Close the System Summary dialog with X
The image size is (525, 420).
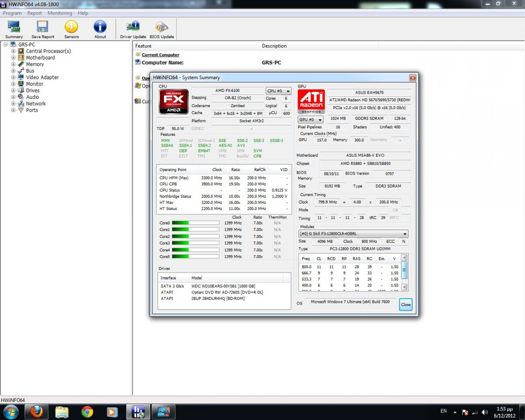pos(412,77)
